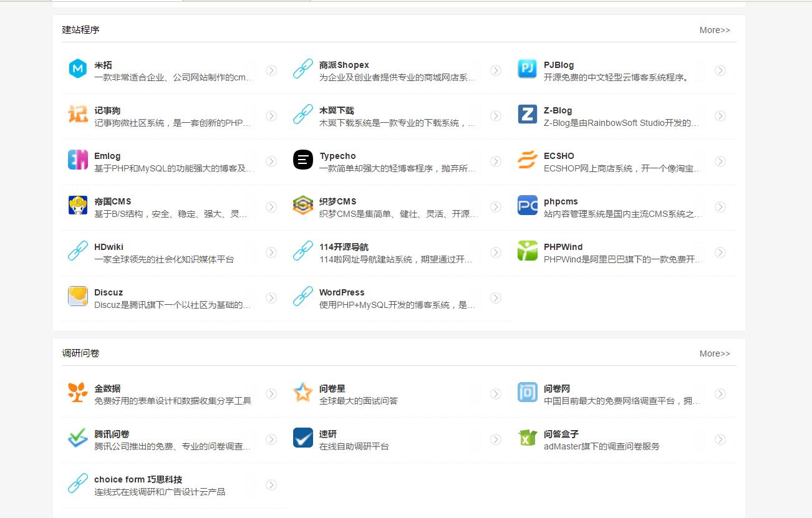Click the Z-Blog icon
Image resolution: width=812 pixels, height=518 pixels.
pos(527,116)
